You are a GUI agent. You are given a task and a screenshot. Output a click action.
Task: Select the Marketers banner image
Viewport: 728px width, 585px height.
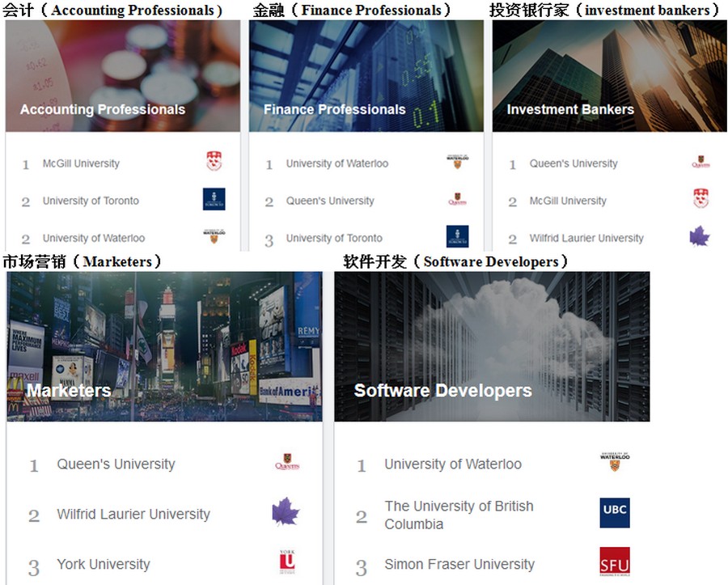pos(164,346)
